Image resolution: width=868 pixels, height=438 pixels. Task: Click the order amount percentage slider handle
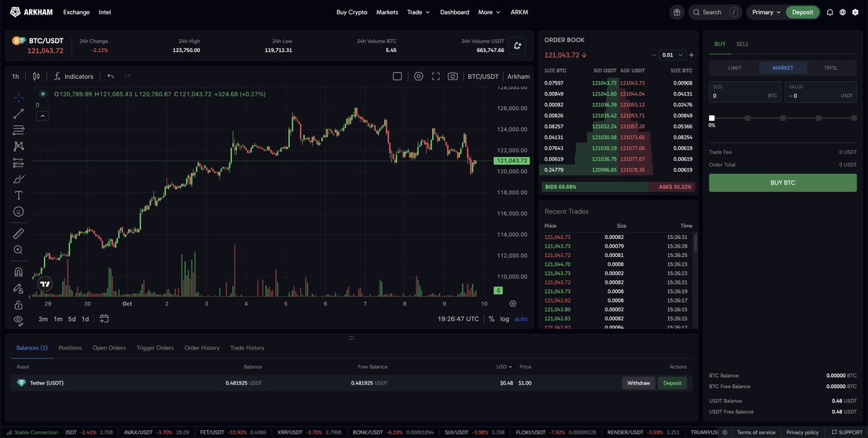[x=712, y=118]
